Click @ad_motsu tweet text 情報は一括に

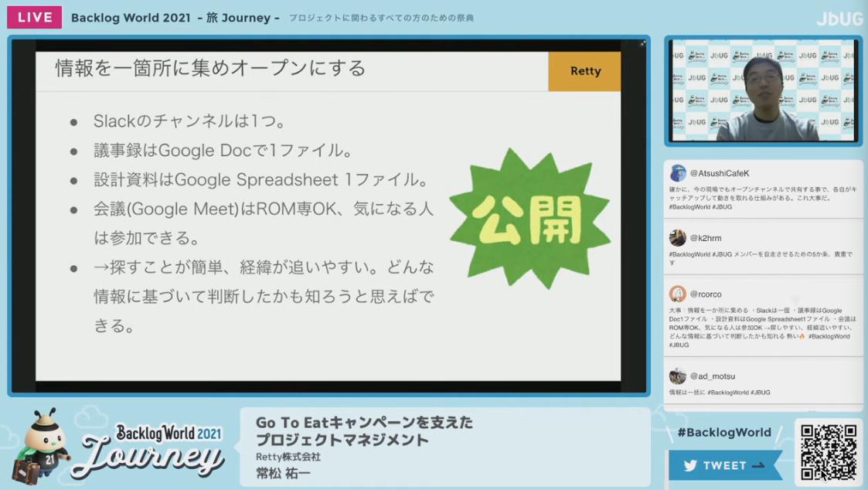click(x=720, y=392)
